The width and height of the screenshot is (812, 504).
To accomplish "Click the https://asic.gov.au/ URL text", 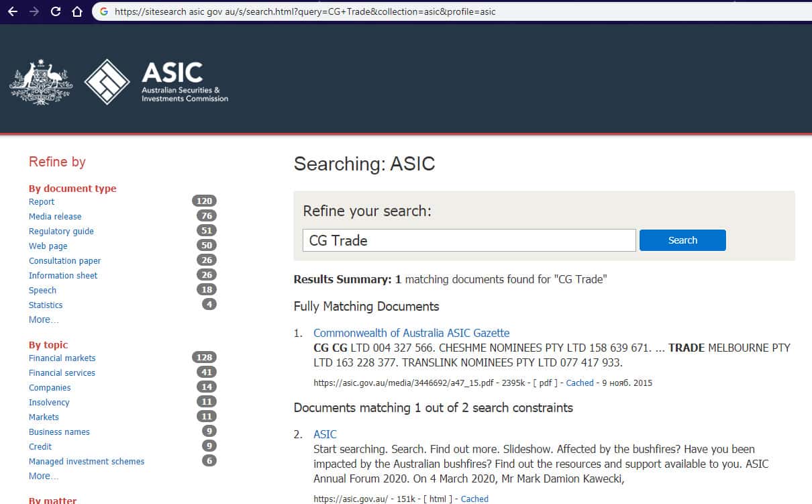I will click(x=350, y=499).
